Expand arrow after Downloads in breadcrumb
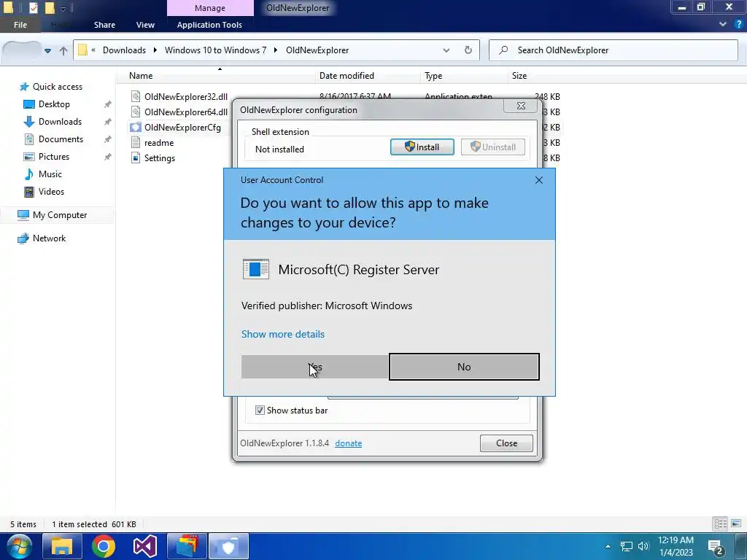The image size is (747, 560). pyautogui.click(x=155, y=50)
